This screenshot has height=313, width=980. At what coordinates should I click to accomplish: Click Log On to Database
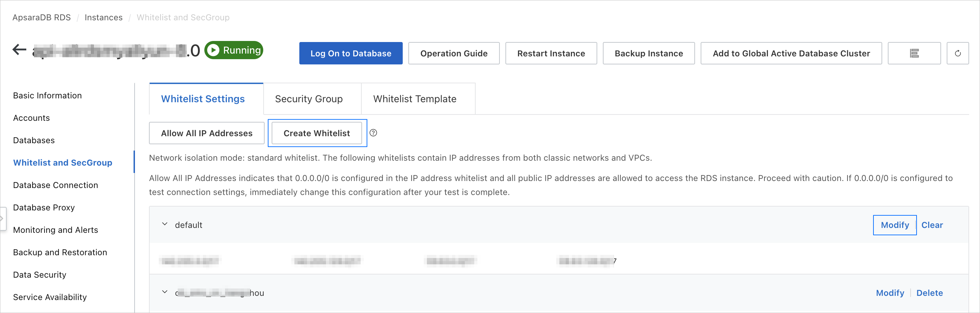click(351, 53)
